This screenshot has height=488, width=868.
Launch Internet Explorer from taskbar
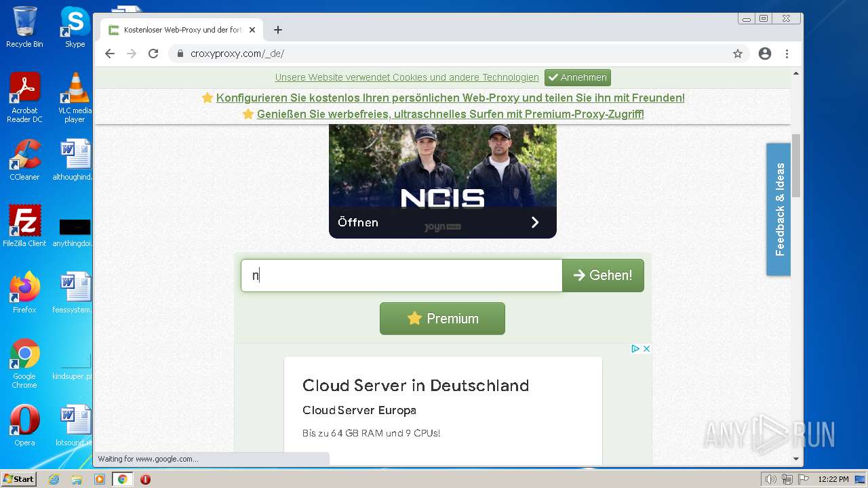pos(54,479)
